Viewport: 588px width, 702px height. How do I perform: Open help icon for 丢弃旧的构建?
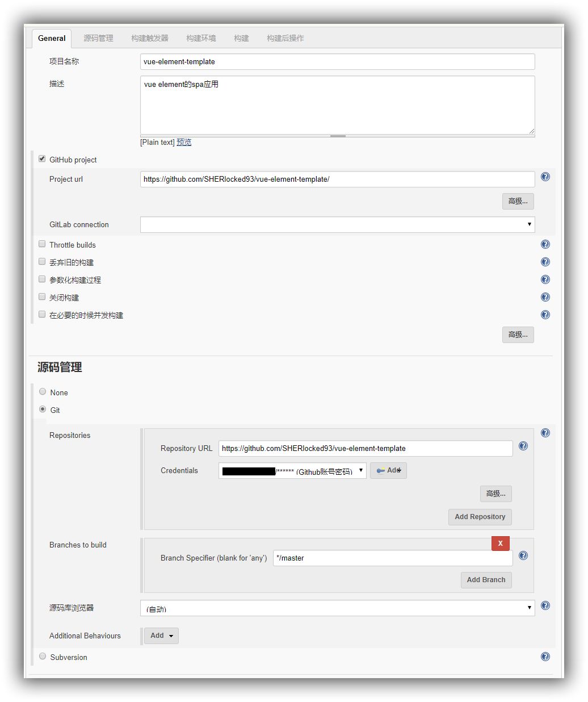click(545, 262)
